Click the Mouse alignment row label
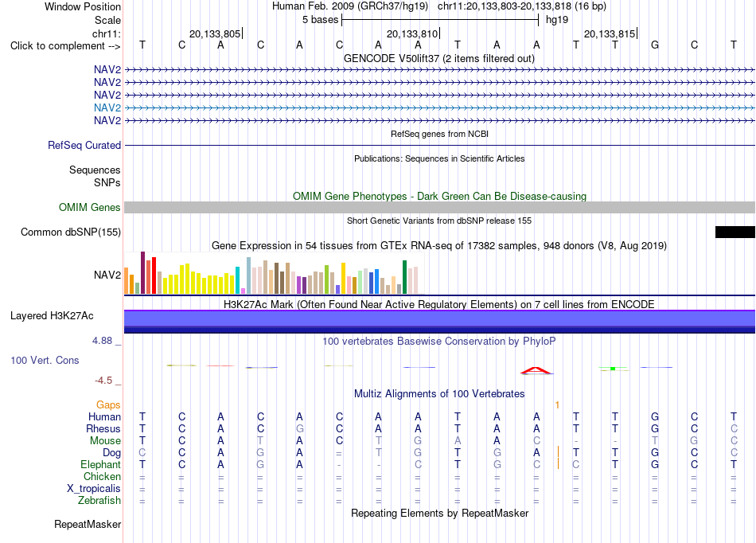 point(105,441)
